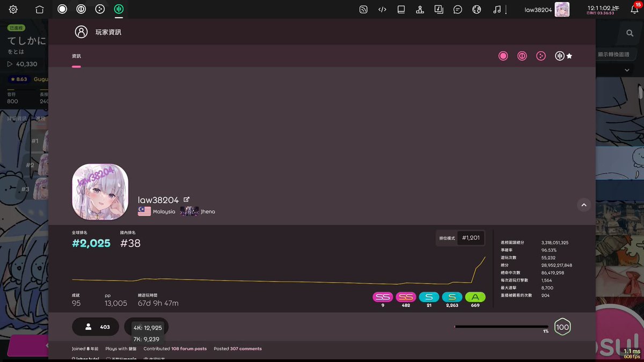
Task: Open the 108 forum posts link
Action: 189,349
